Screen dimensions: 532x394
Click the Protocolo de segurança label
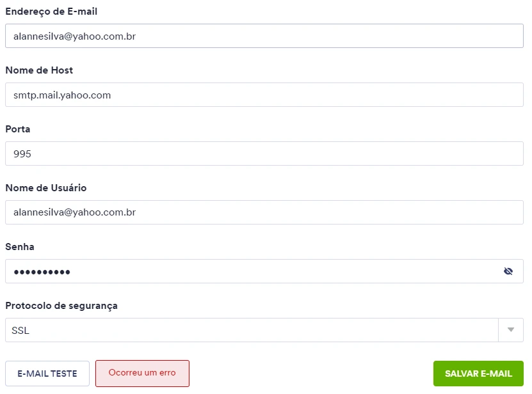61,306
